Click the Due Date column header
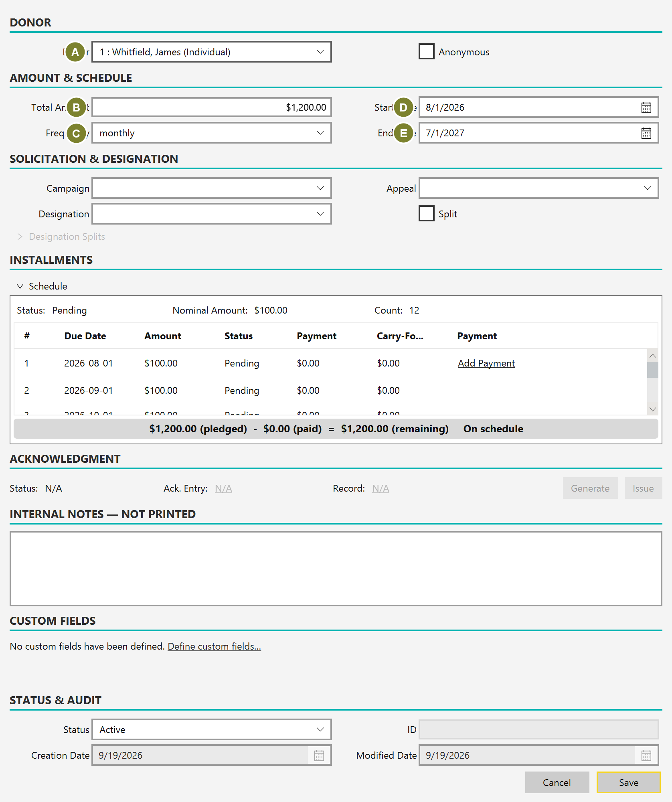Image resolution: width=672 pixels, height=802 pixels. pos(85,336)
